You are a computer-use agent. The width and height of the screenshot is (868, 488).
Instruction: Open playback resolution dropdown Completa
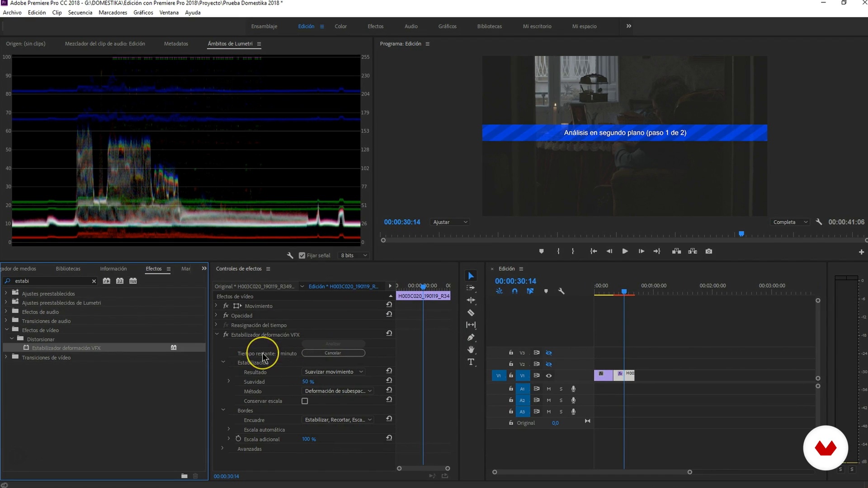[x=790, y=222]
